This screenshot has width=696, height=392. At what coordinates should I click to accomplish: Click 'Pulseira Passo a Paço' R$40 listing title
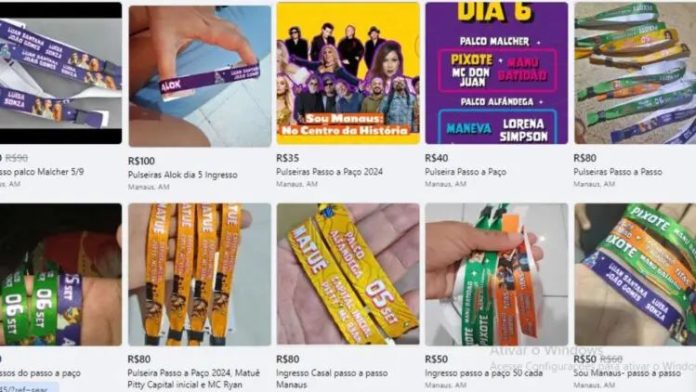(x=465, y=172)
